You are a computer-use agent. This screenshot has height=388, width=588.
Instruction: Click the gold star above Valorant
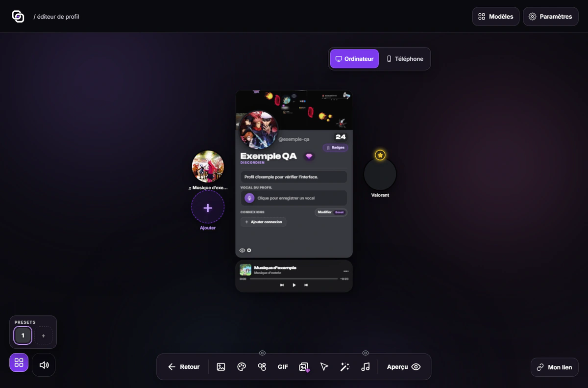point(380,155)
